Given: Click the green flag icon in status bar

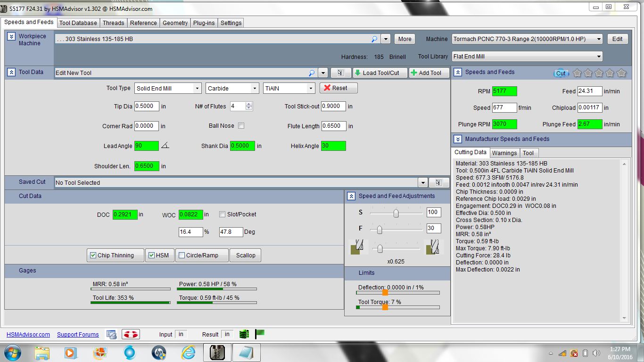Looking at the screenshot, I should pos(260,334).
